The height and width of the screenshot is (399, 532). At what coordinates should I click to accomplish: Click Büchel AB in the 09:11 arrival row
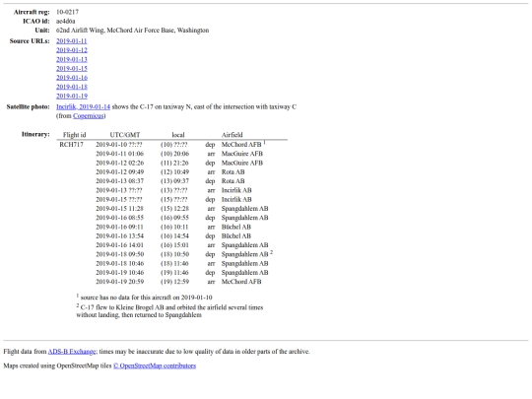point(236,227)
